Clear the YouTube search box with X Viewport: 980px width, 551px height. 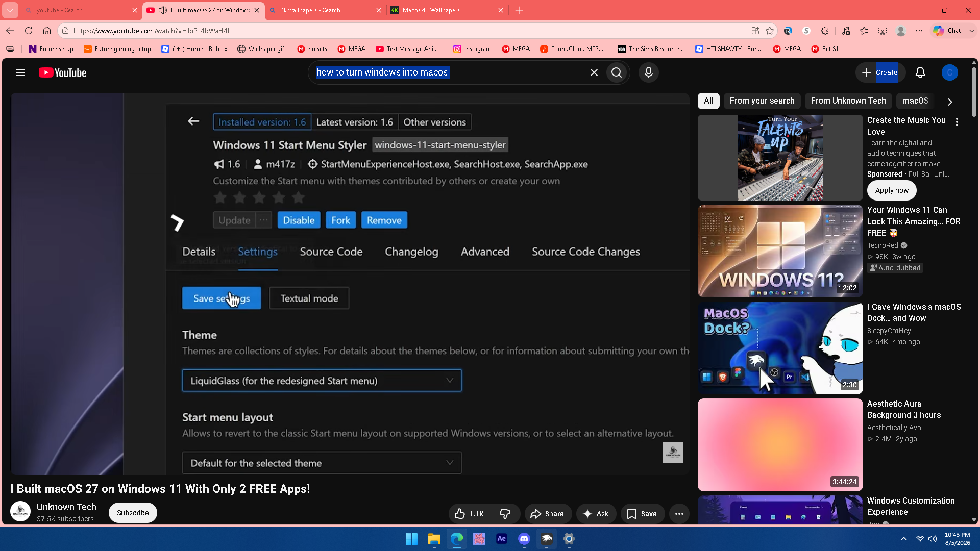pos(594,72)
